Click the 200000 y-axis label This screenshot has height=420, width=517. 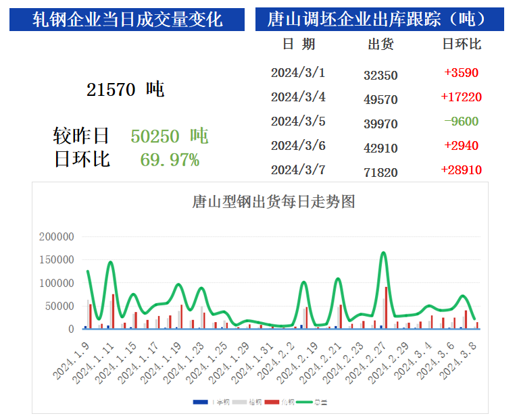(57, 237)
